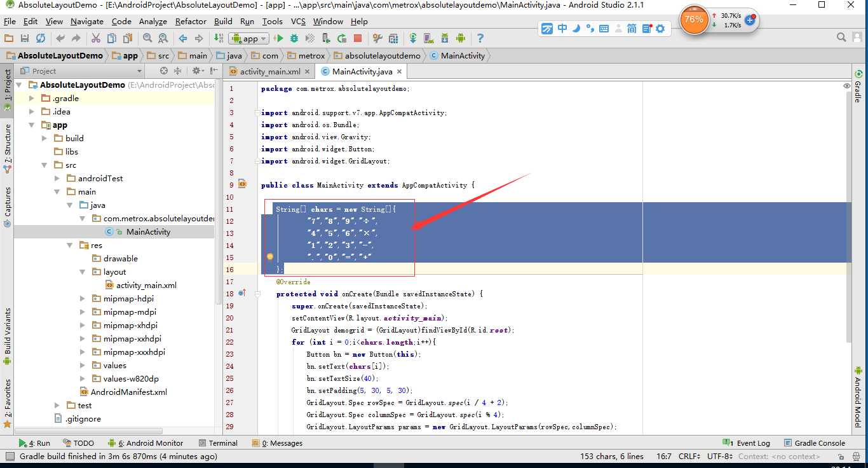Viewport: 868px width, 468px height.
Task: Open the AVD Manager icon
Action: (x=429, y=39)
